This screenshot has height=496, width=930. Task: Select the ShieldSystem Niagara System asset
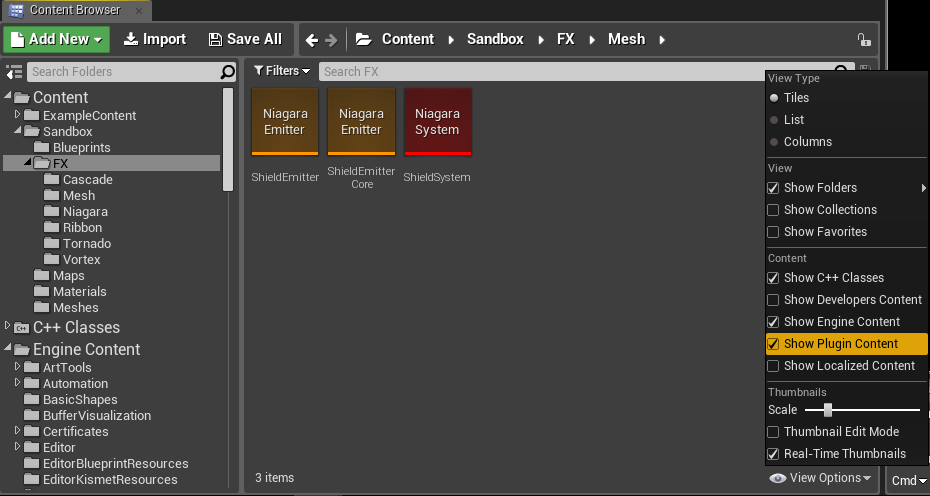point(438,122)
